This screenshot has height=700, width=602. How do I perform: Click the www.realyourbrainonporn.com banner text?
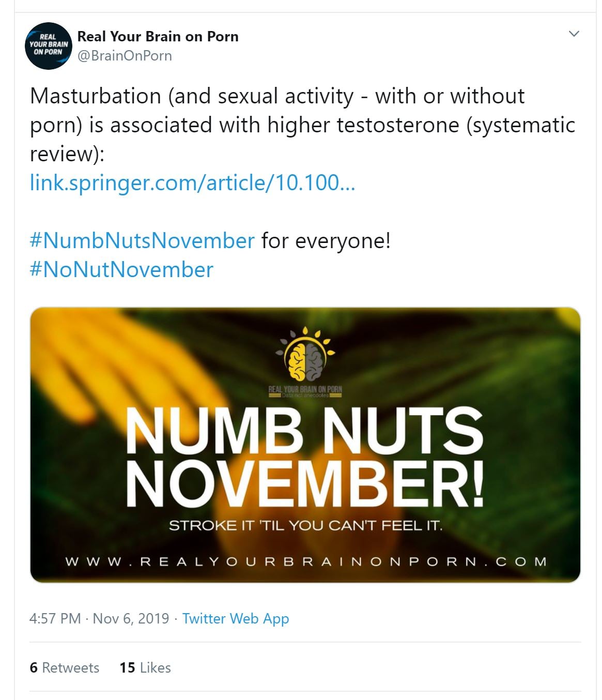pyautogui.click(x=305, y=561)
